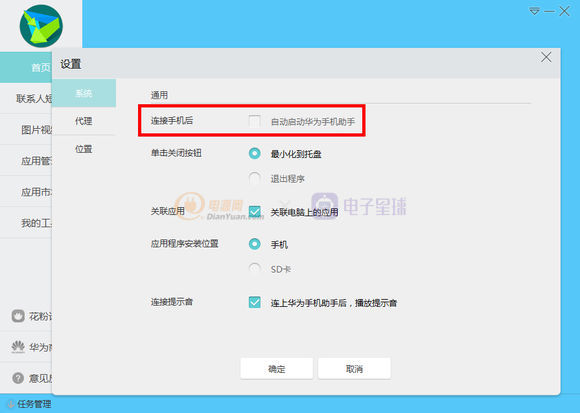Click the 通用 section heading
This screenshot has width=580, height=413.
click(159, 95)
